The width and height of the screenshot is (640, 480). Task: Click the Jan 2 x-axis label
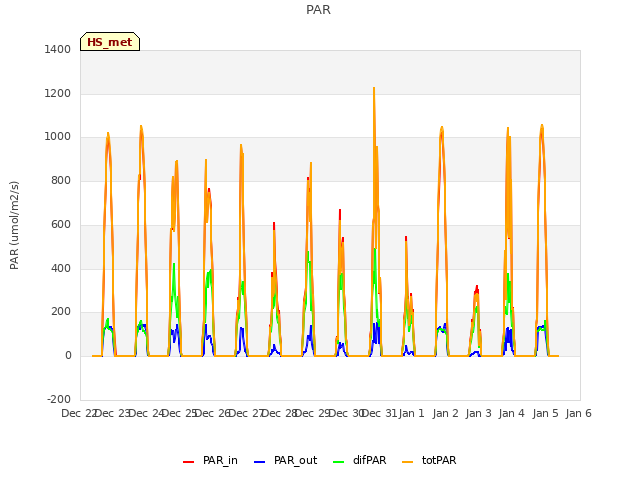coord(445,413)
